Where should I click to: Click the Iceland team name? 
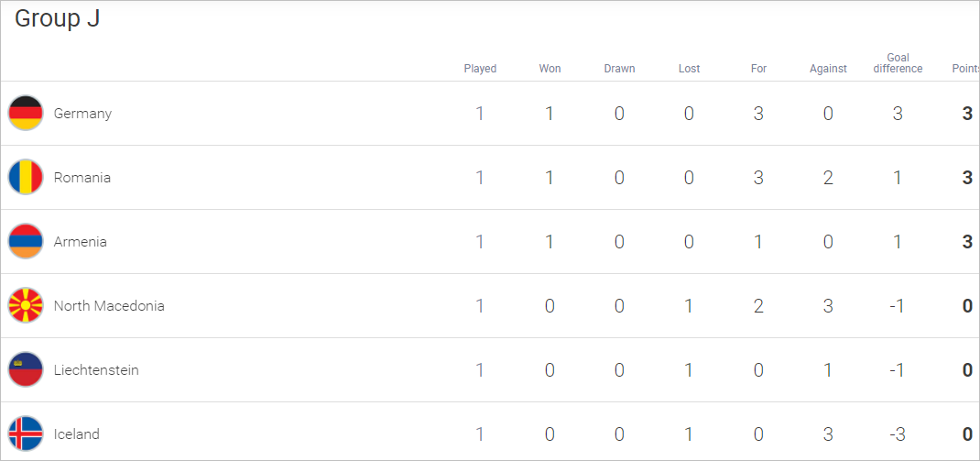coord(76,434)
